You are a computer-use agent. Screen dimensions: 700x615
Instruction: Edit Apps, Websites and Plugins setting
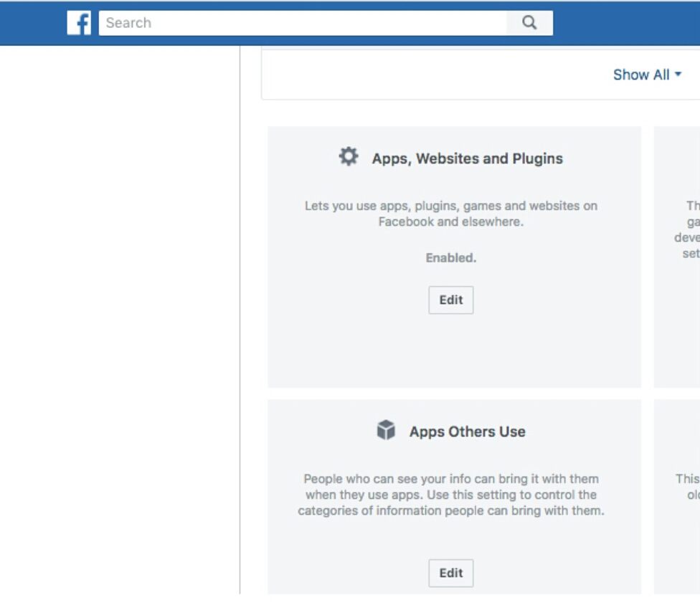[451, 300]
